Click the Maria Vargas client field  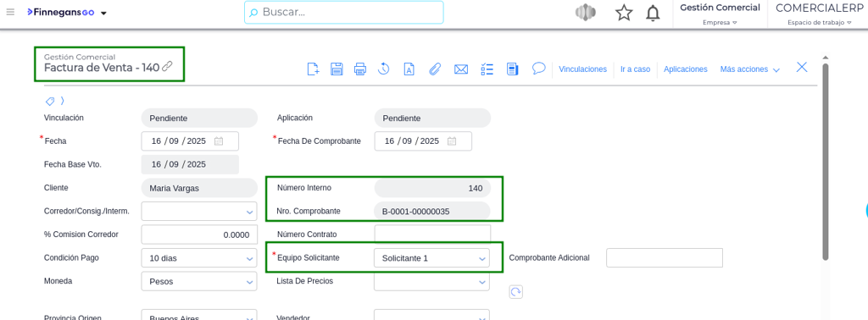(x=199, y=188)
